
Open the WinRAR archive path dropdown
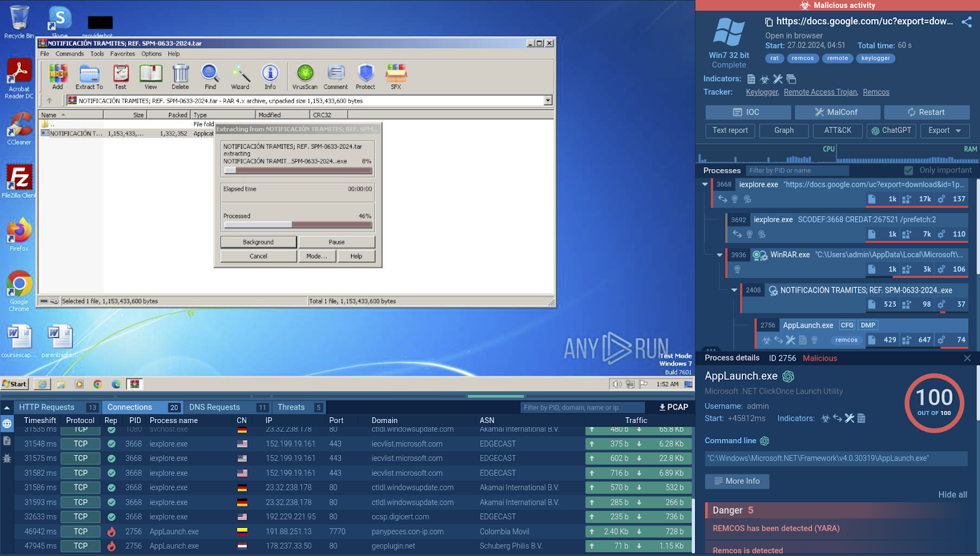[x=548, y=101]
